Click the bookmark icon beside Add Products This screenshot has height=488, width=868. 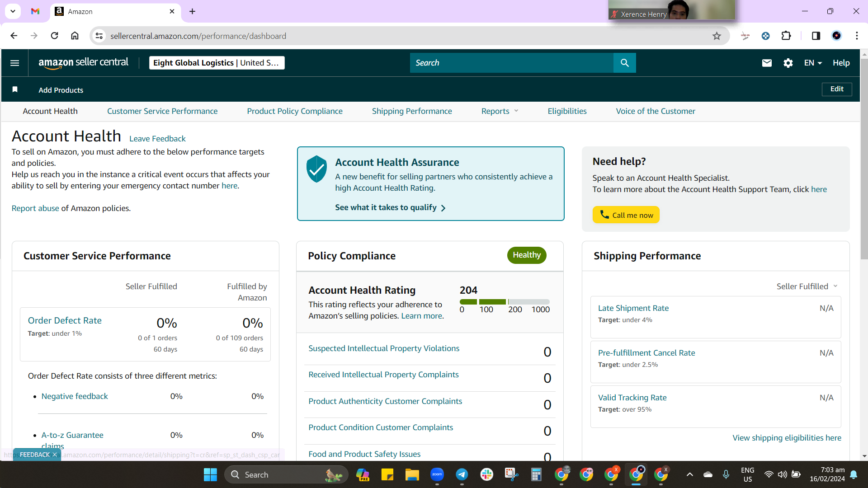click(x=15, y=89)
